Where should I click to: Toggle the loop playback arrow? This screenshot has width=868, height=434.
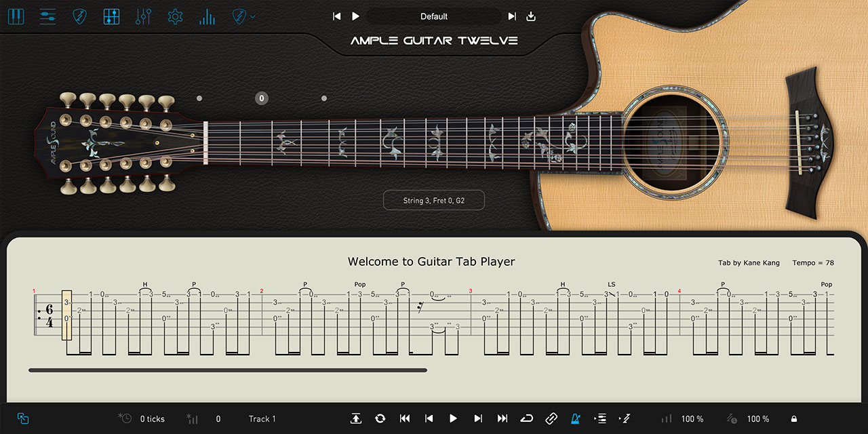[x=527, y=419]
